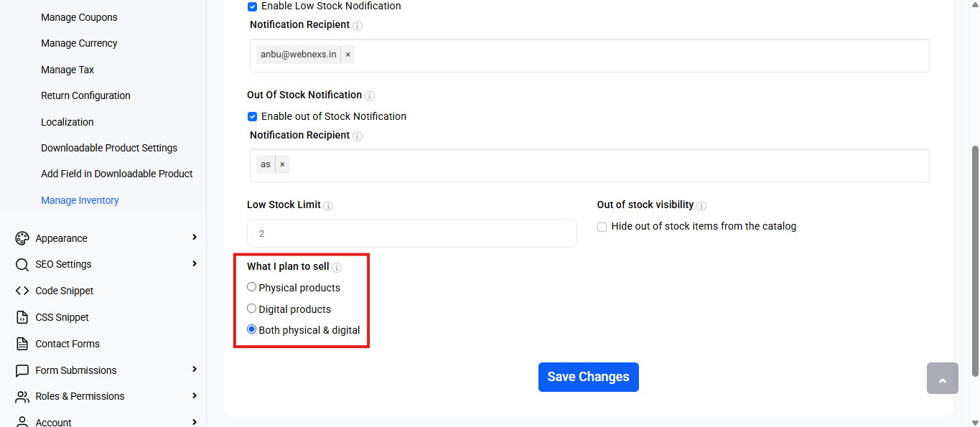Click the Appearance palette icon
This screenshot has height=427, width=980.
click(22, 238)
